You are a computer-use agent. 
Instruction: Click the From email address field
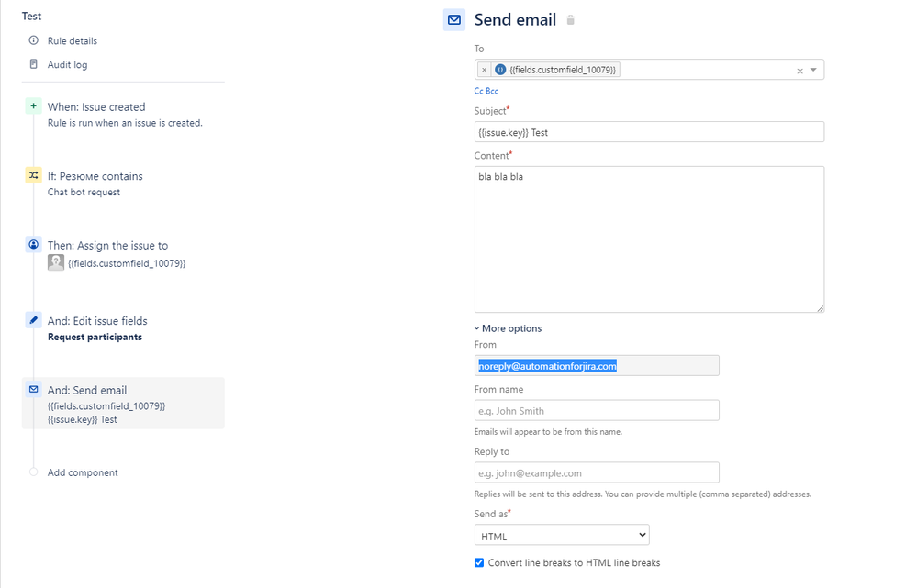pyautogui.click(x=597, y=366)
